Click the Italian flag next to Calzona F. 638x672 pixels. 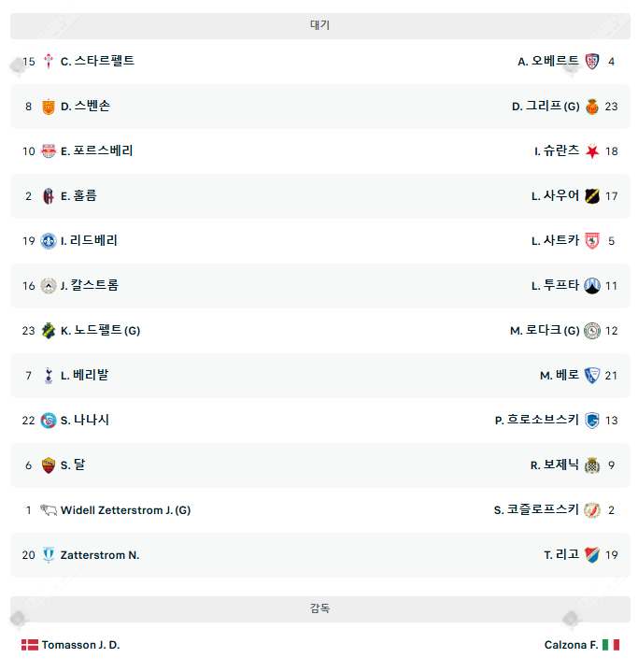tap(611, 645)
